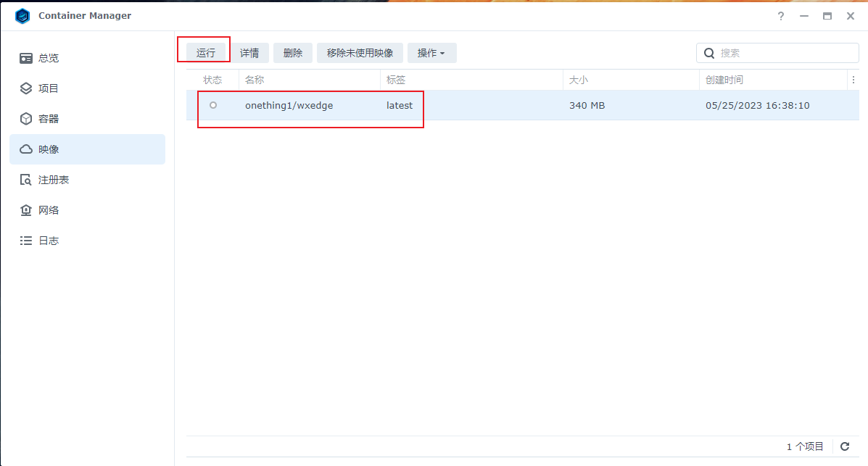Sort by 创建时间 column header
The width and height of the screenshot is (868, 466).
pyautogui.click(x=773, y=80)
